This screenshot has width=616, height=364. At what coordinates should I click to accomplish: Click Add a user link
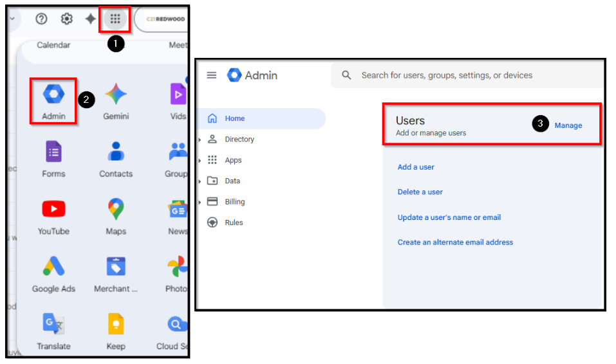416,167
